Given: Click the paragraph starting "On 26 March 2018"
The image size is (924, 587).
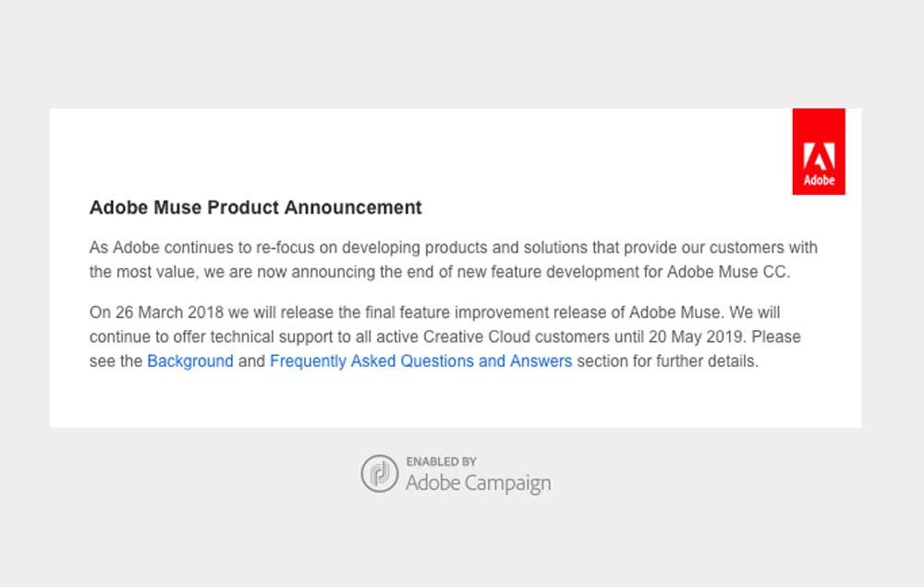Looking at the screenshot, I should click(445, 336).
